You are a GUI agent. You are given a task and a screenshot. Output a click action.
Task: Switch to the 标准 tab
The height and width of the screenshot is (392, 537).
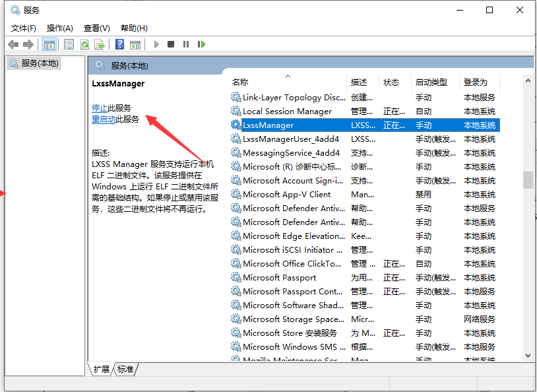[125, 369]
